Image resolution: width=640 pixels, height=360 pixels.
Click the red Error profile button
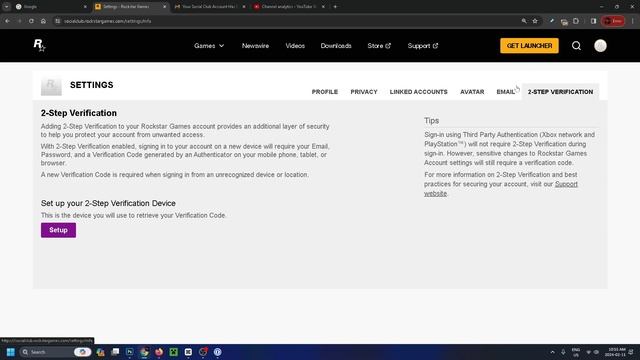click(x=613, y=21)
